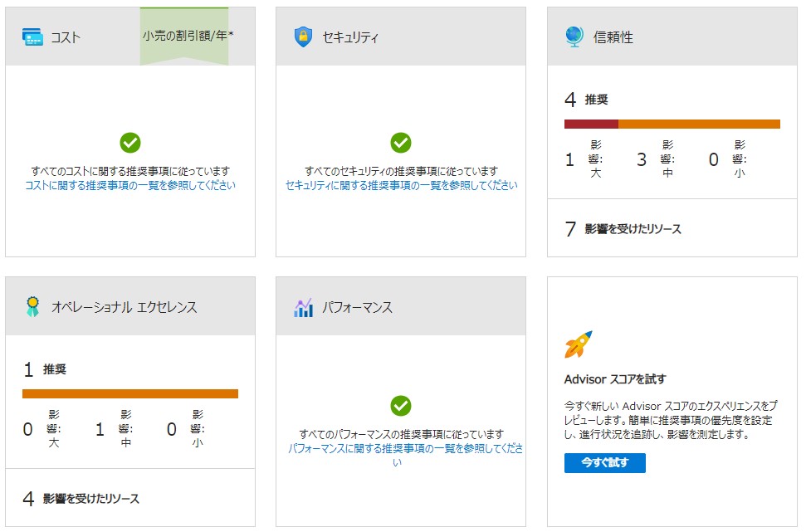Click the コスト credit card icon
This screenshot has height=532, width=806.
[32, 36]
